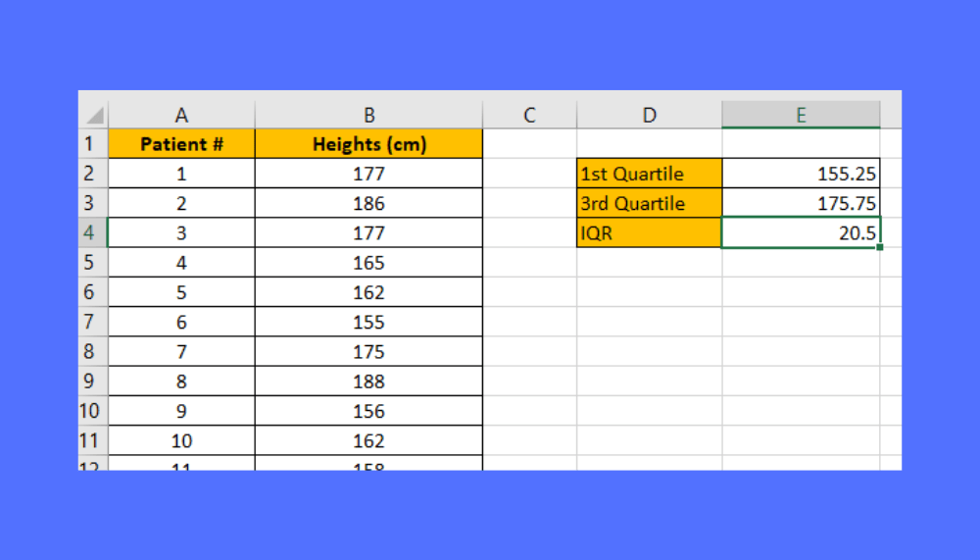Select row 6 header
This screenshot has width=980, height=560.
[x=93, y=292]
